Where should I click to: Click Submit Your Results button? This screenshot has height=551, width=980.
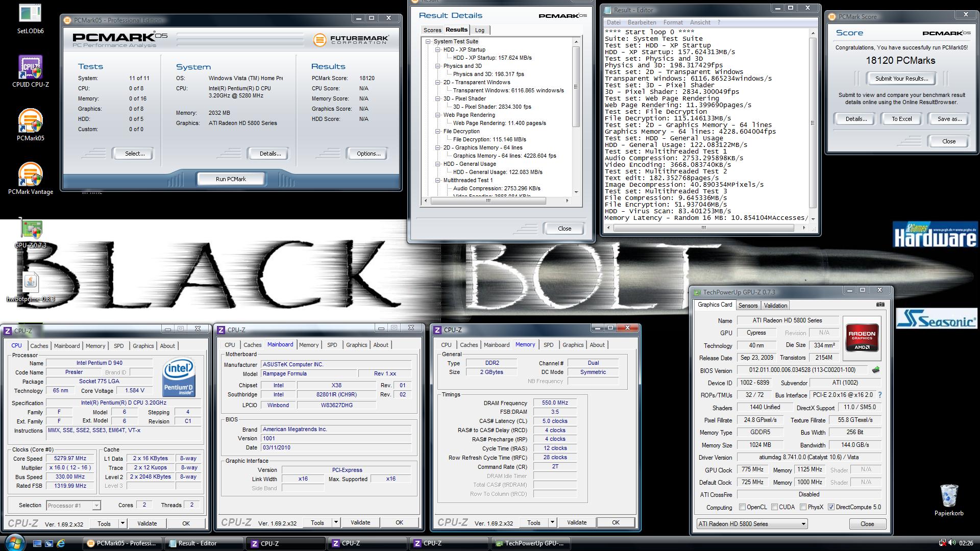[x=901, y=79]
